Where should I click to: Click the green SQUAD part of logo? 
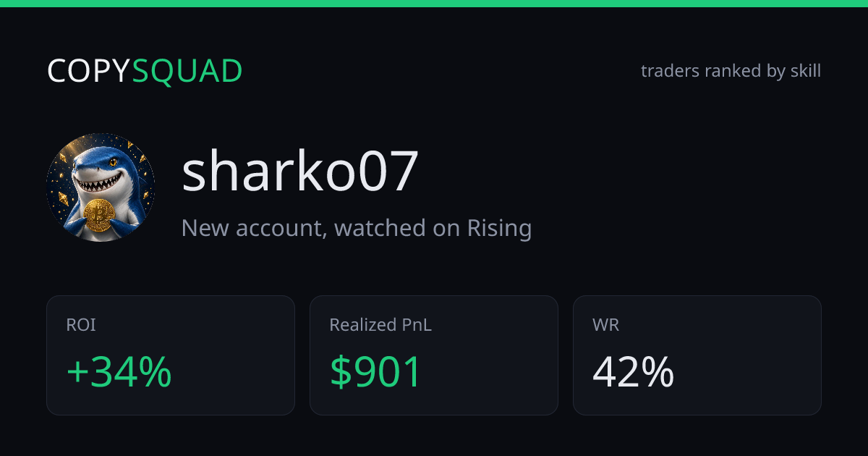point(187,71)
